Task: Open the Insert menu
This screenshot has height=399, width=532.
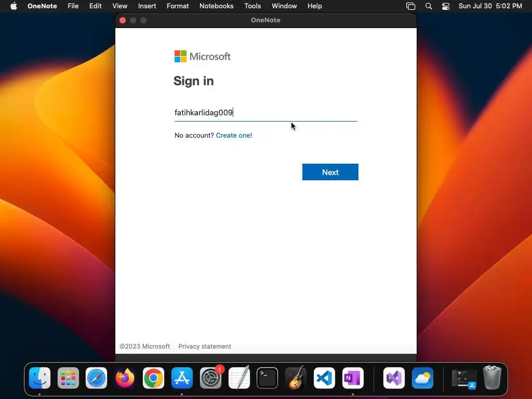Action: (147, 6)
